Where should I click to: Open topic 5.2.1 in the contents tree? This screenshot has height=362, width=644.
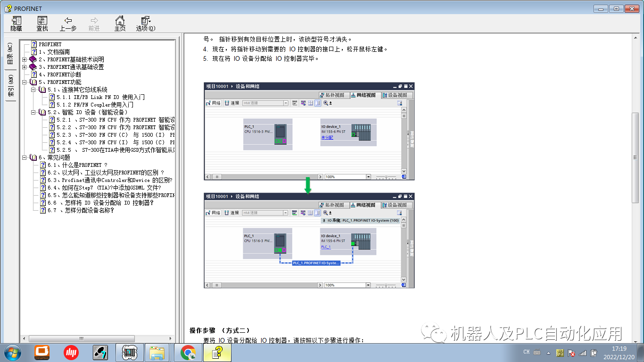(x=116, y=120)
